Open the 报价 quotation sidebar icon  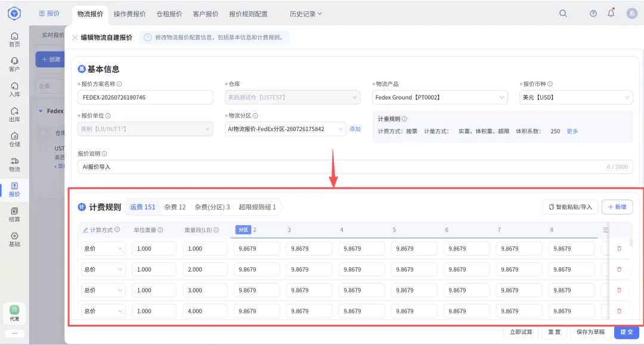click(14, 189)
